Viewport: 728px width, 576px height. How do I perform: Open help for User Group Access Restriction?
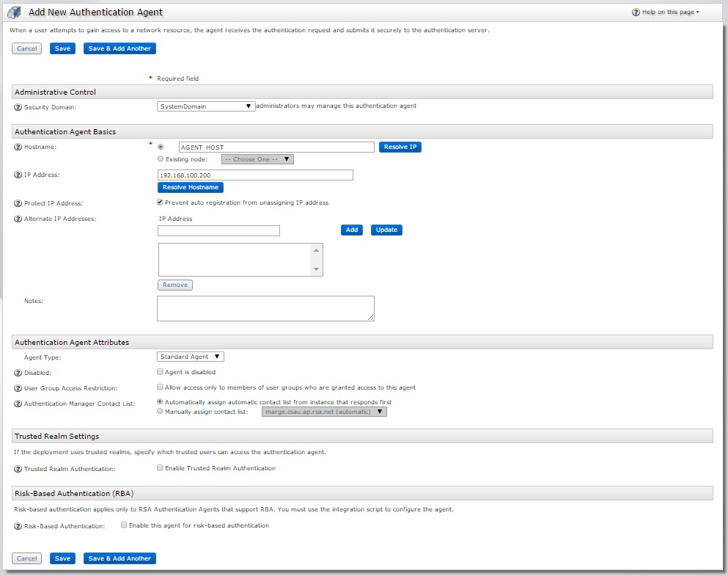tap(18, 388)
